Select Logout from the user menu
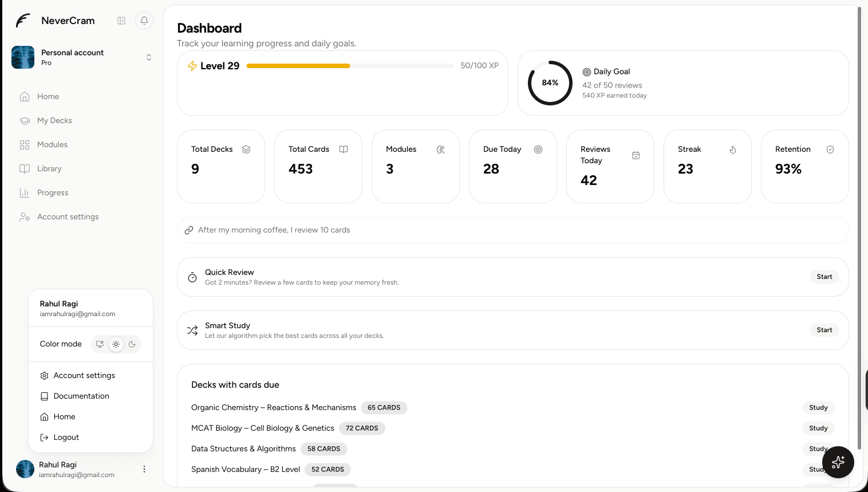Image resolution: width=868 pixels, height=492 pixels. click(66, 437)
